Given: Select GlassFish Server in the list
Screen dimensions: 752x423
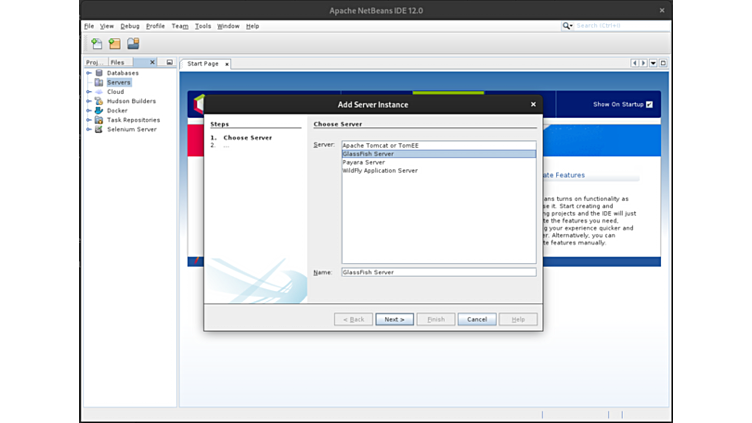Looking at the screenshot, I should tap(439, 154).
